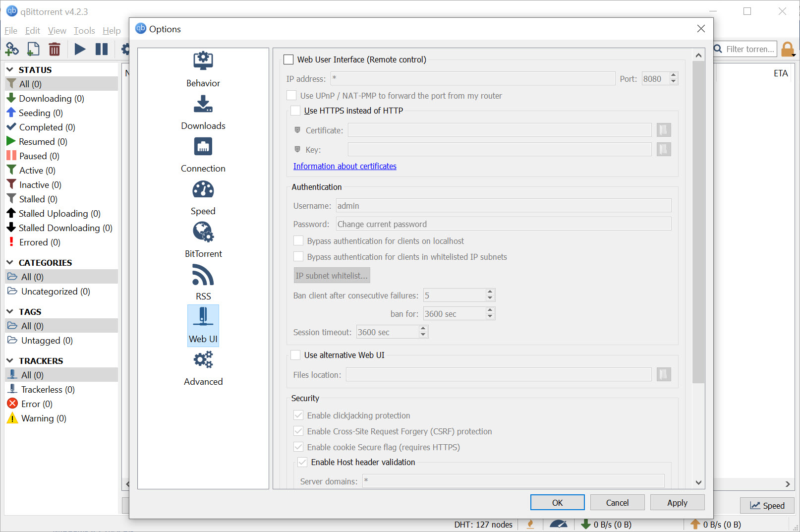Open the Behavior options section
This screenshot has width=800, height=532.
203,70
